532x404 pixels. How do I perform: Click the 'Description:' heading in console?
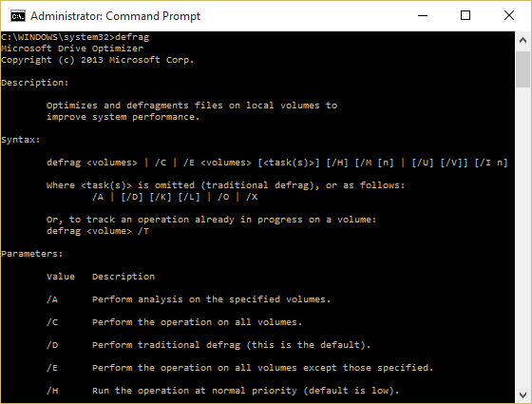[35, 83]
